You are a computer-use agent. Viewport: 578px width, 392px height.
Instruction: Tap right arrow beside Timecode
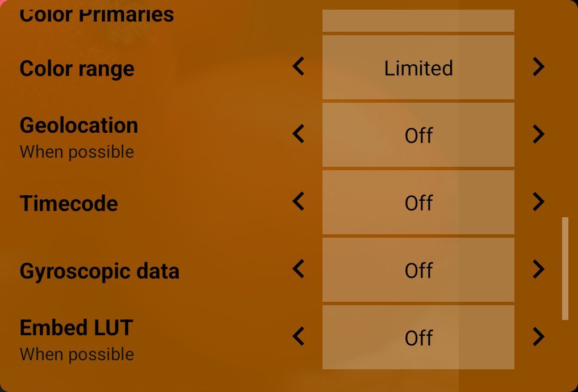click(x=538, y=201)
